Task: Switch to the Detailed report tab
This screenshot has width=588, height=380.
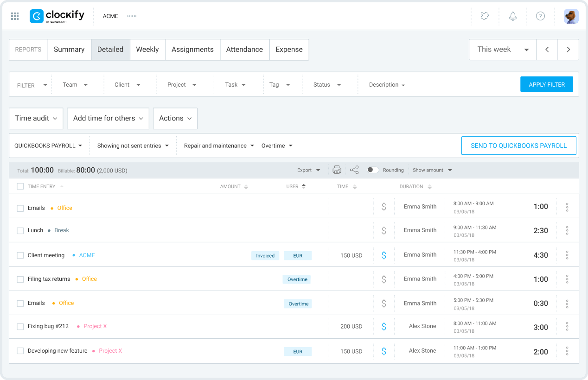Action: [x=110, y=50]
